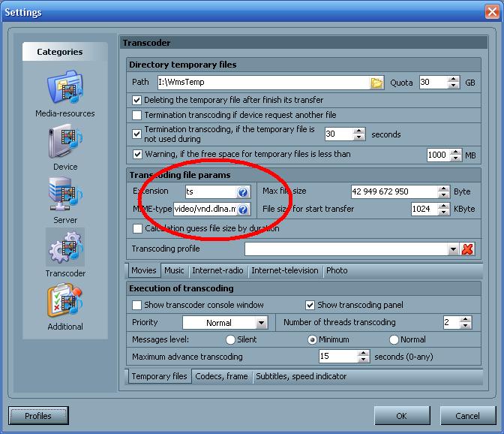Open the Temporary files tab
Viewport: 504px width, 434px height.
pyautogui.click(x=160, y=376)
